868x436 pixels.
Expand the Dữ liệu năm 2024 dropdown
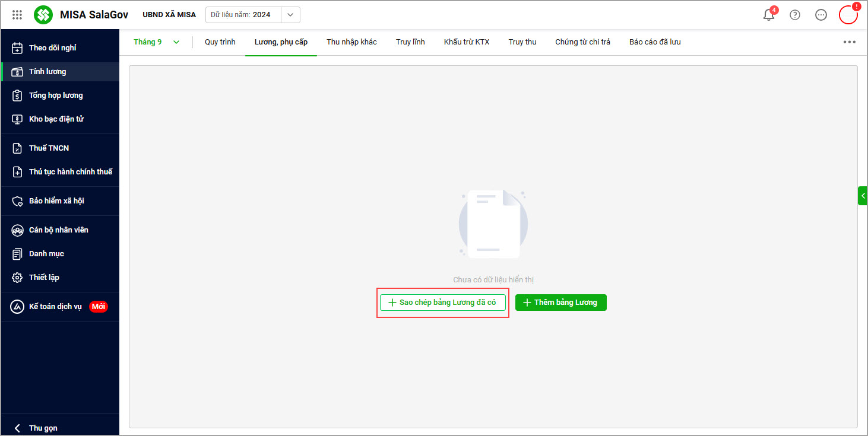(x=290, y=15)
